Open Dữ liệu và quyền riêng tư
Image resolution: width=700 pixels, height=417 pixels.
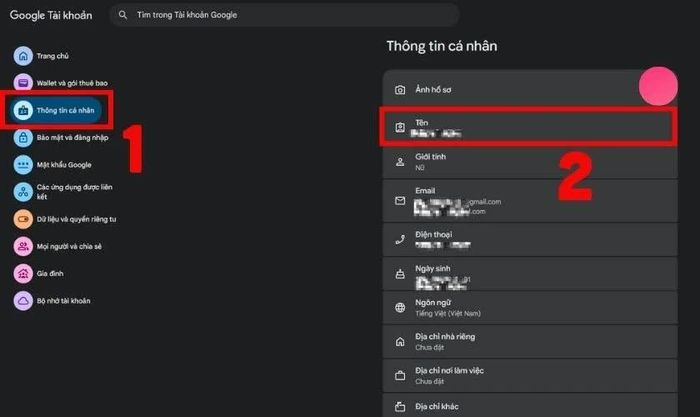pyautogui.click(x=76, y=219)
